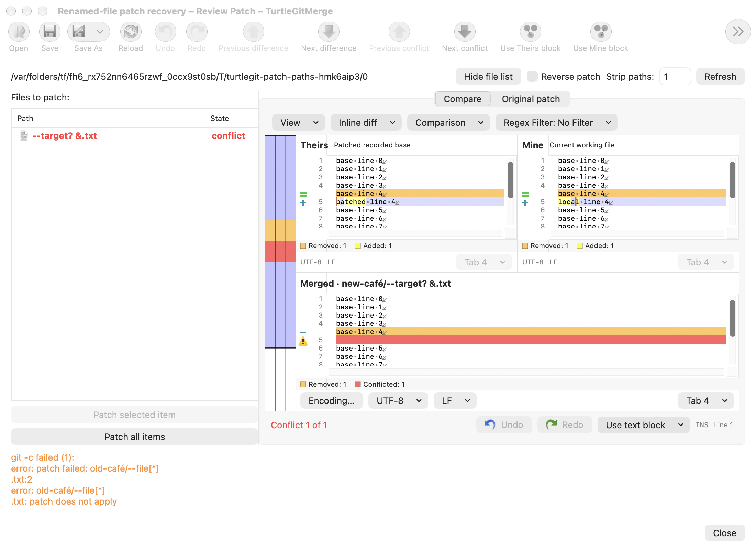
Task: Go to Previous conflict
Action: coord(399,32)
